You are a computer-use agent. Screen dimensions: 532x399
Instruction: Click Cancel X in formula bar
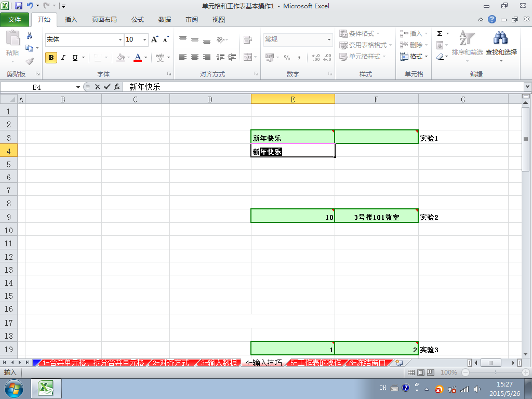click(x=97, y=87)
